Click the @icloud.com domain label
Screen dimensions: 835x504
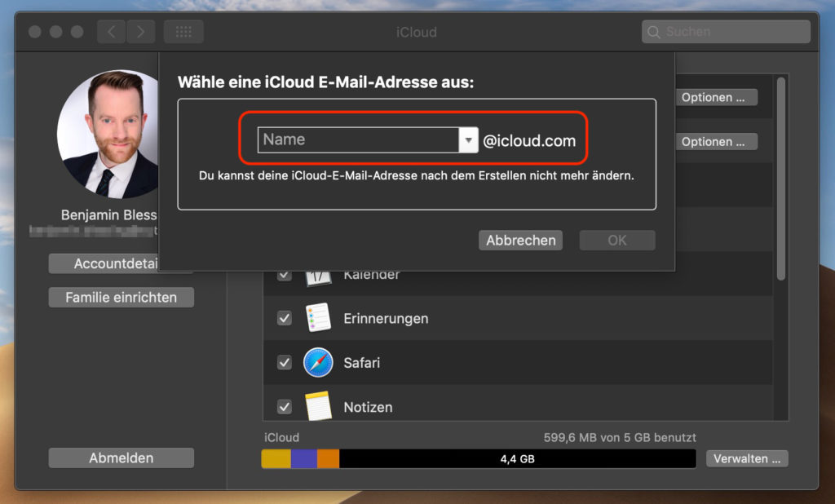coord(529,140)
